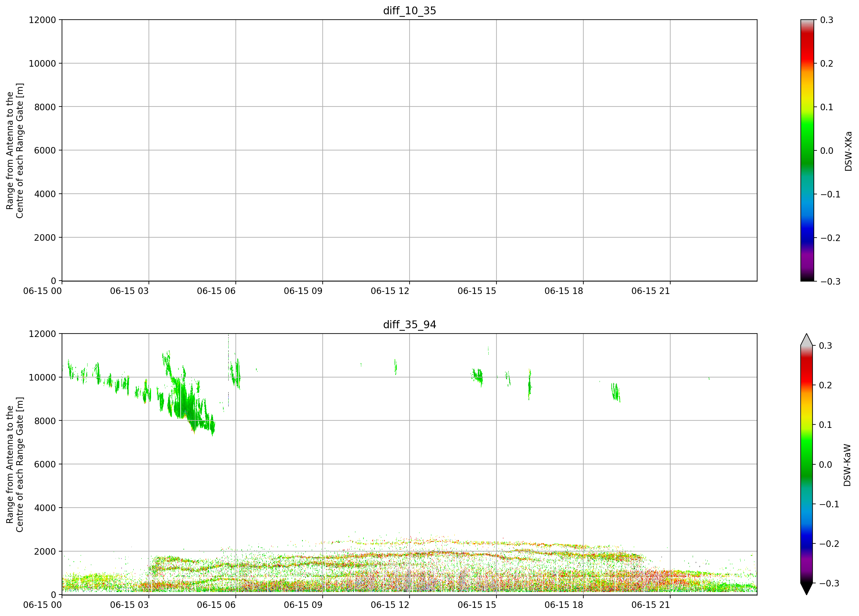Click '06-15 06' x-tick under diff_35_94 plot
The image size is (859, 616).
[216, 605]
